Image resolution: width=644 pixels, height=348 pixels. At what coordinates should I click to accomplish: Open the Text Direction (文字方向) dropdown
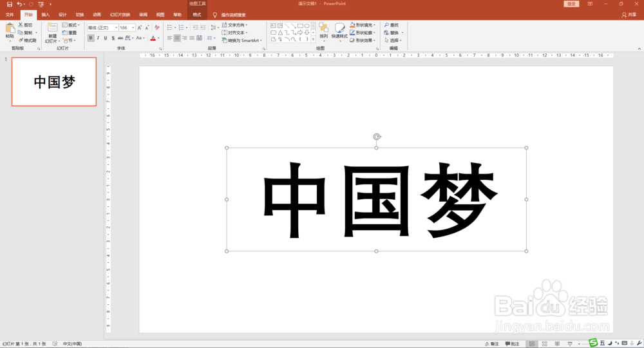tap(234, 25)
